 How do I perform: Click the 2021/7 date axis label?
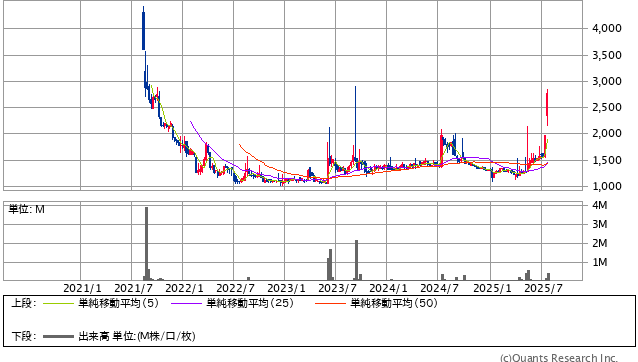[133, 288]
